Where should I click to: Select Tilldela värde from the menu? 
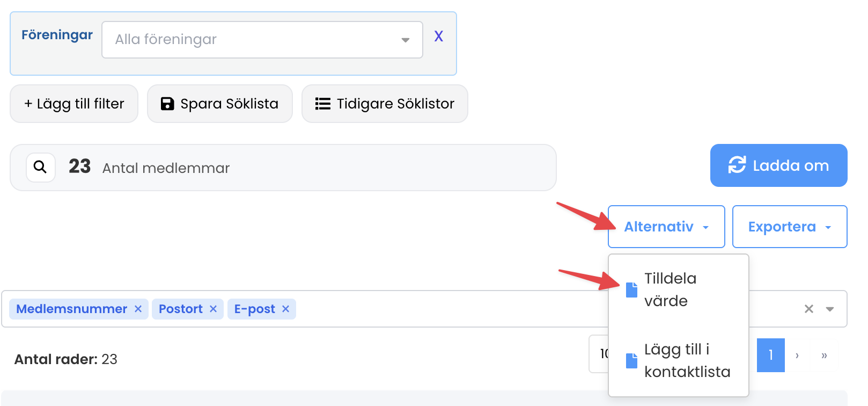point(670,289)
